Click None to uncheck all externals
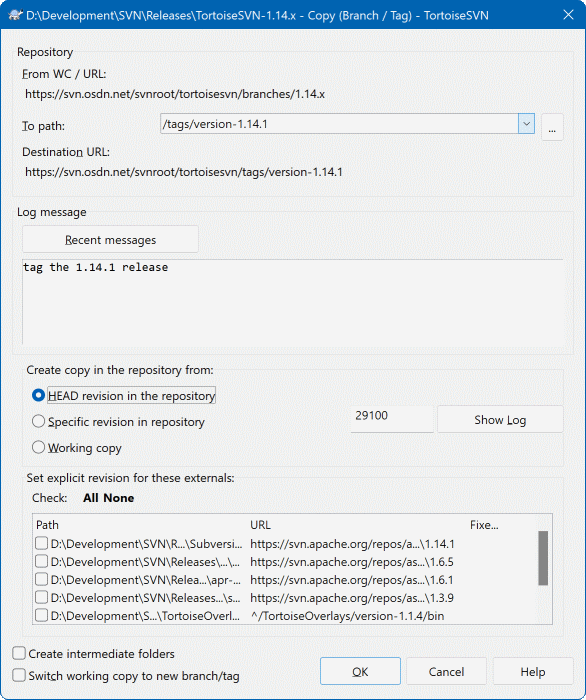The width and height of the screenshot is (586, 700). (x=119, y=498)
